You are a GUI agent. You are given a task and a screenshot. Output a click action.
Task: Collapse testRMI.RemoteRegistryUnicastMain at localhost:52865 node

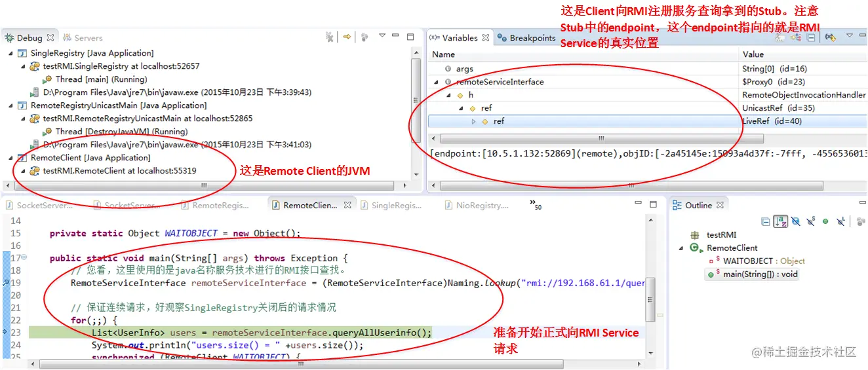click(x=23, y=119)
